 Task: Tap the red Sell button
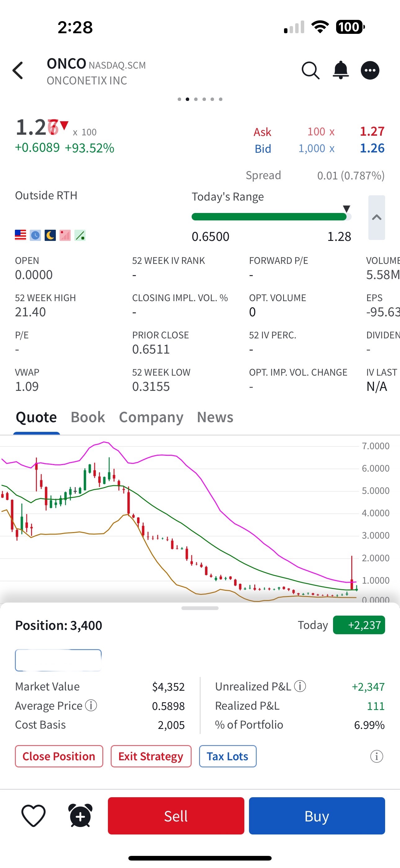[176, 816]
